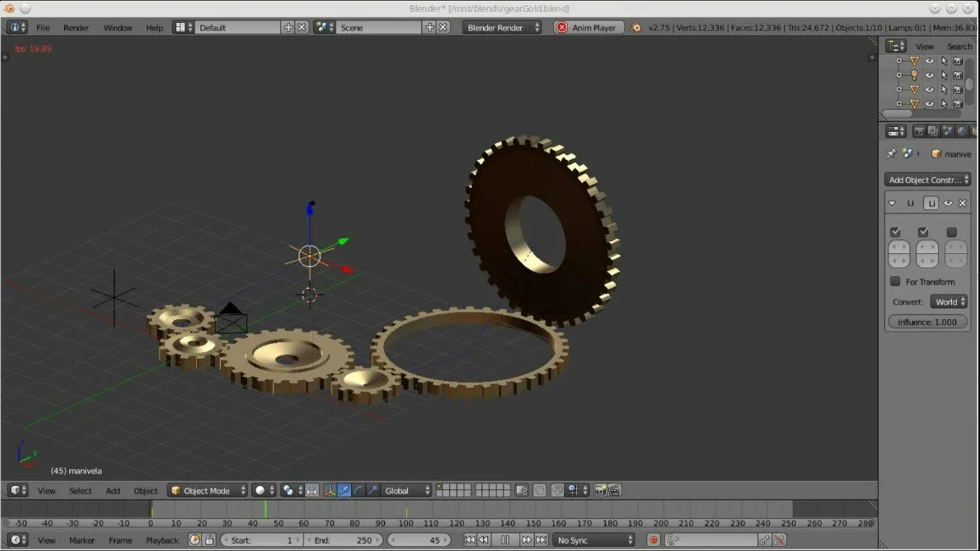Open 3D viewport editor type selector
Image resolution: width=980 pixels, height=551 pixels.
(16, 491)
